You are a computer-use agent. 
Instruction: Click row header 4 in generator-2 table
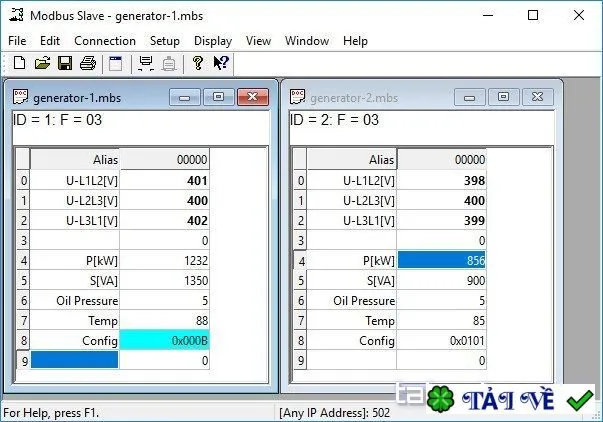(x=301, y=261)
